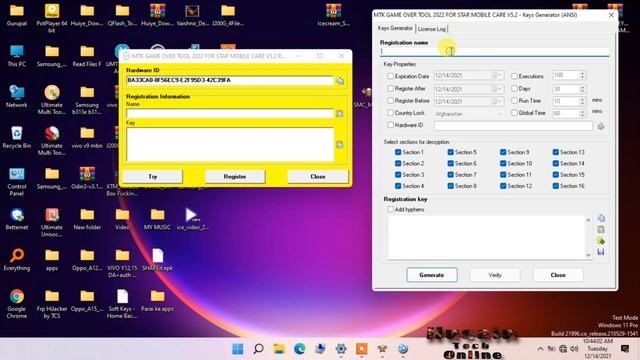640x360 pixels.
Task: Switch to License Log tab
Action: coord(431,29)
